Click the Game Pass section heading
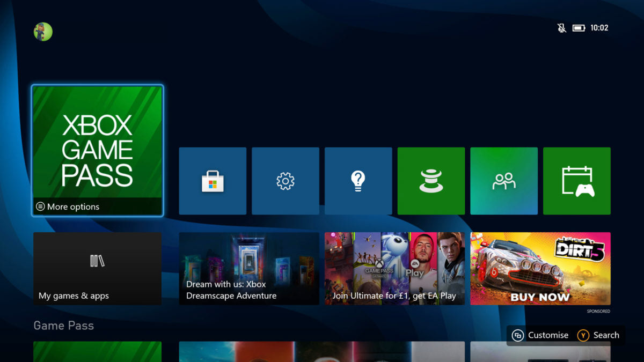 pyautogui.click(x=63, y=326)
